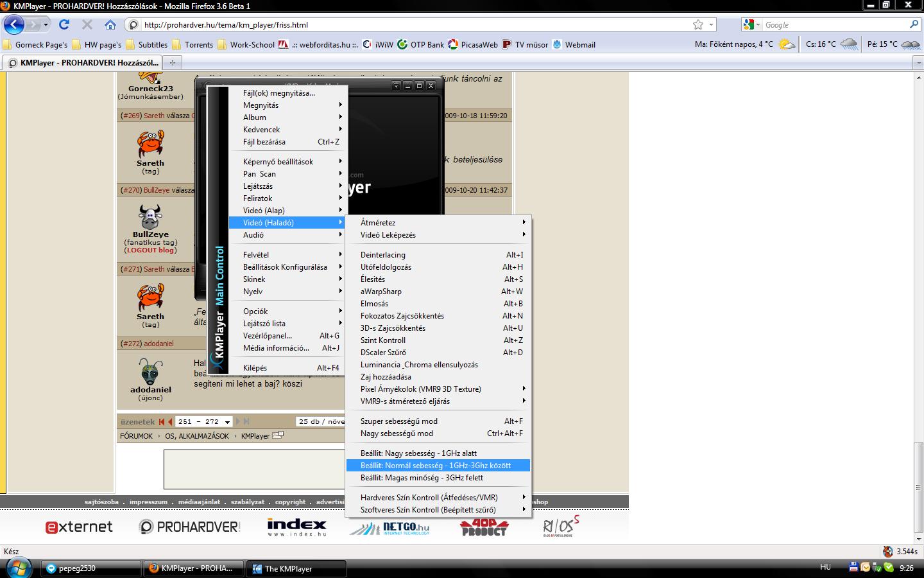Open the Work-School bookmark folder
924x578 pixels.
[246, 44]
